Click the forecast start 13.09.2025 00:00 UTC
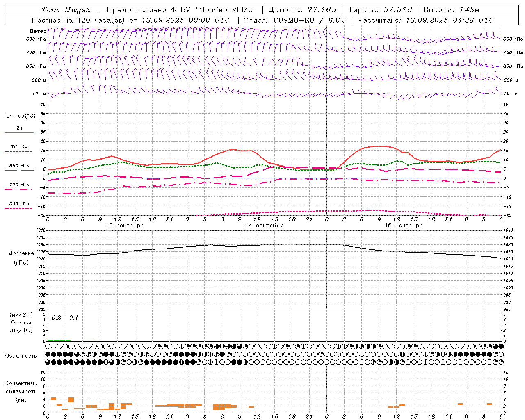This screenshot has height=420, width=525. pos(185,20)
